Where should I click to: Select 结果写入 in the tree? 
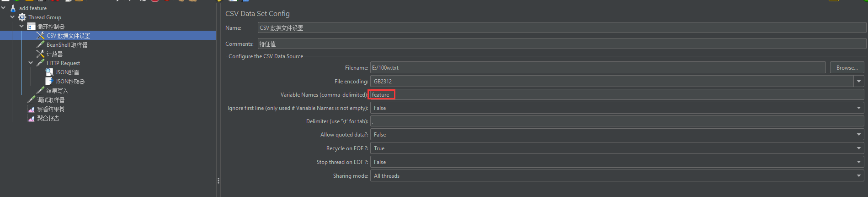(x=57, y=91)
